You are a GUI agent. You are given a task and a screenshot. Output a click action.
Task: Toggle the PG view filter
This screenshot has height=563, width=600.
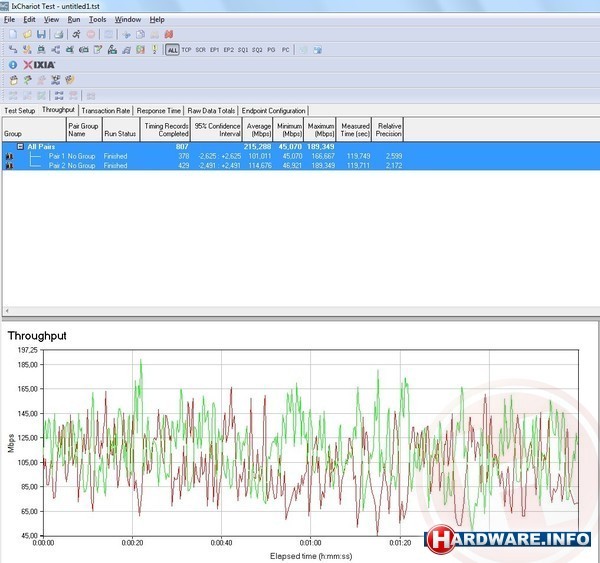271,50
